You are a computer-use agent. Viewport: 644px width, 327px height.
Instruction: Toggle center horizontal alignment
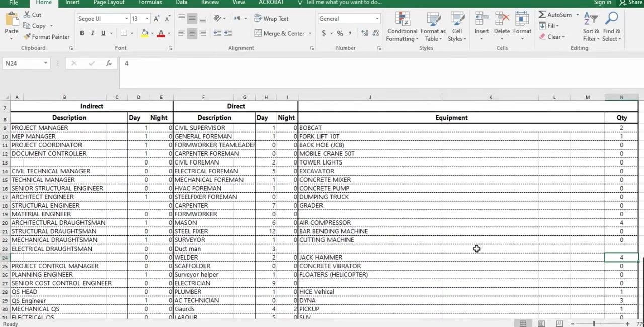pos(192,33)
